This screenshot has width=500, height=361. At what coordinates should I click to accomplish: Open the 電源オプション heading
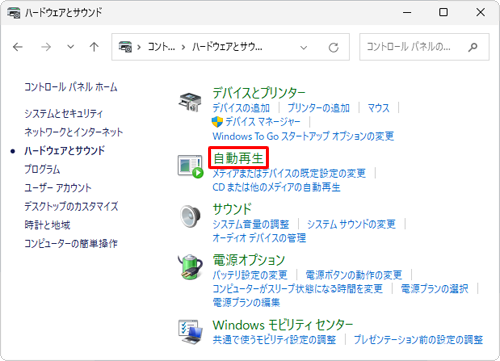249,260
